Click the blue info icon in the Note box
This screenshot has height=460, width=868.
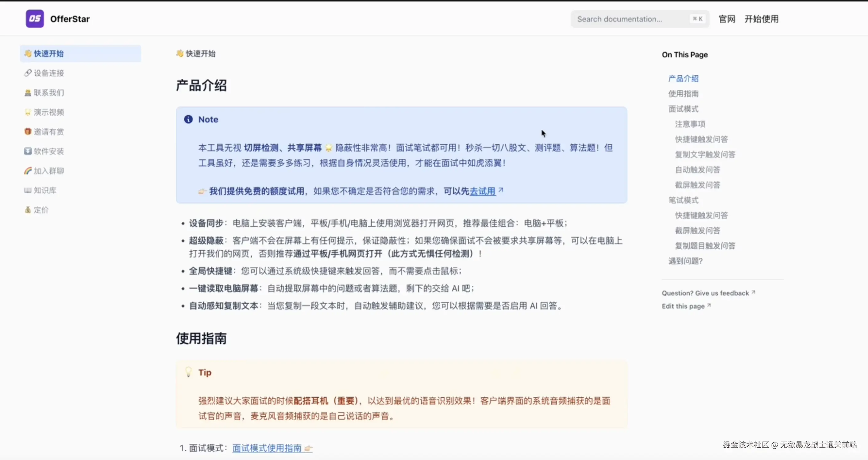tap(188, 119)
